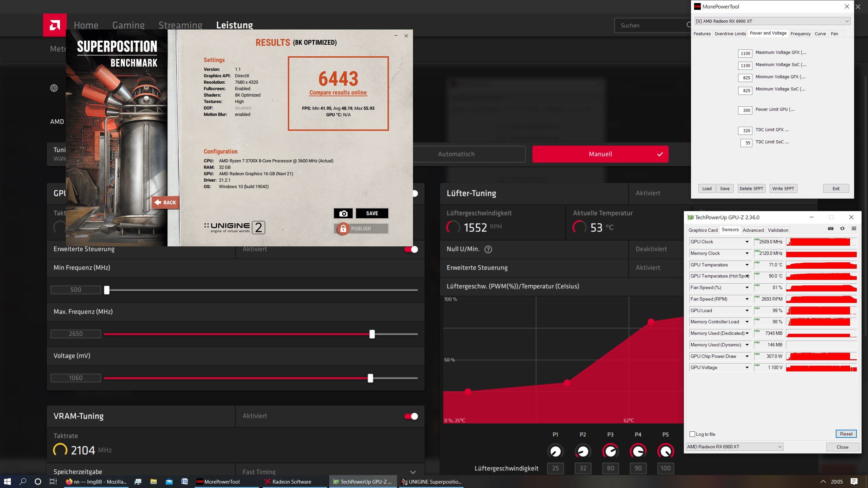Screen dimensions: 868x488
Task: Open Windows taskbar search
Action: tap(23, 482)
